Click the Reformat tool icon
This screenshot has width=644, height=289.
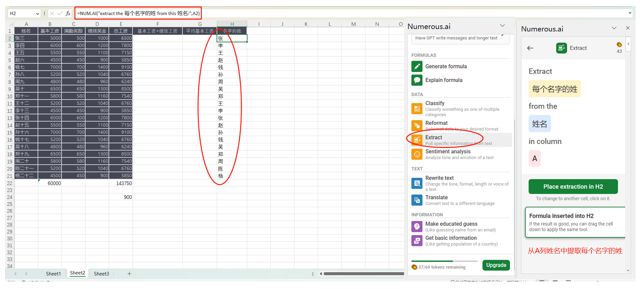(417, 126)
